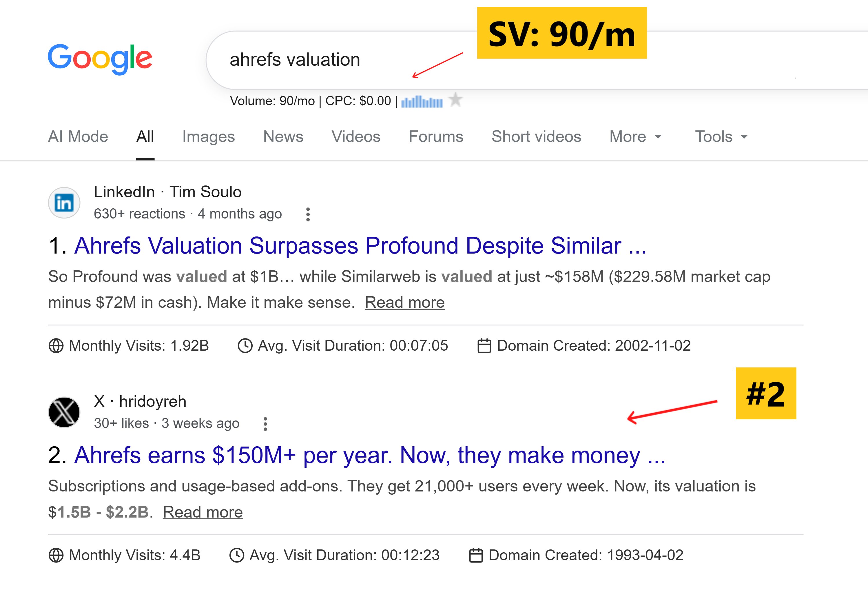
Task: Click the X favicon icon
Action: (64, 412)
